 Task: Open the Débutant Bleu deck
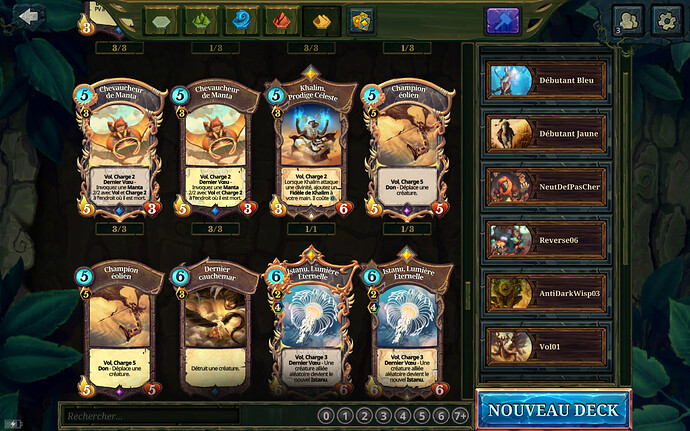546,81
